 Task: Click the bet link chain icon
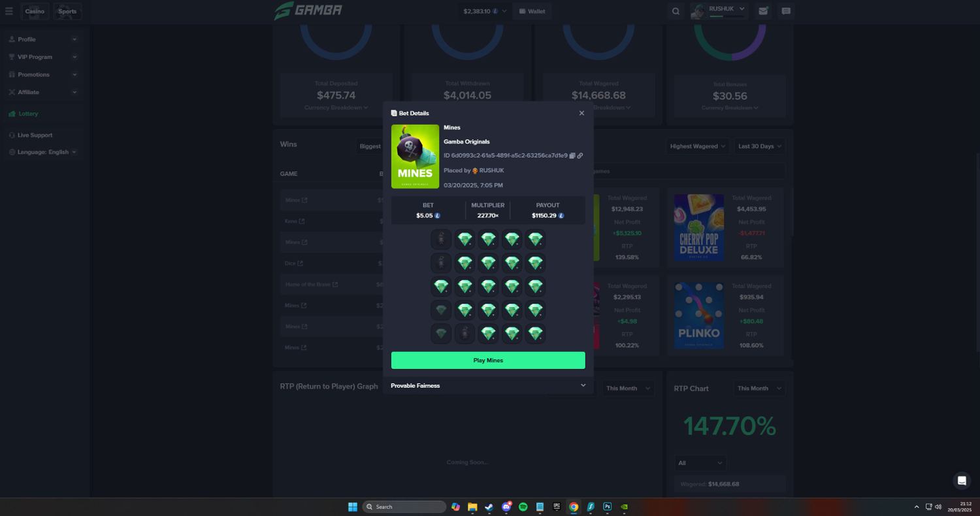[580, 155]
